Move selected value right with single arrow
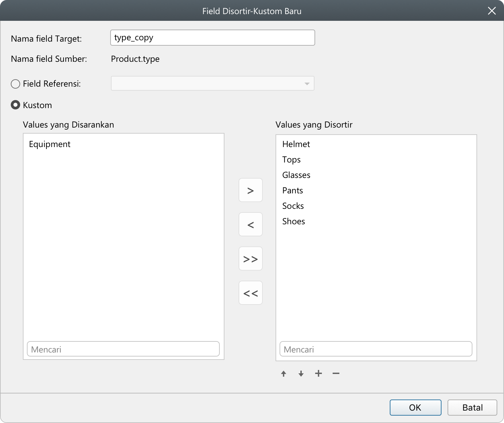The width and height of the screenshot is (504, 423). [x=250, y=190]
